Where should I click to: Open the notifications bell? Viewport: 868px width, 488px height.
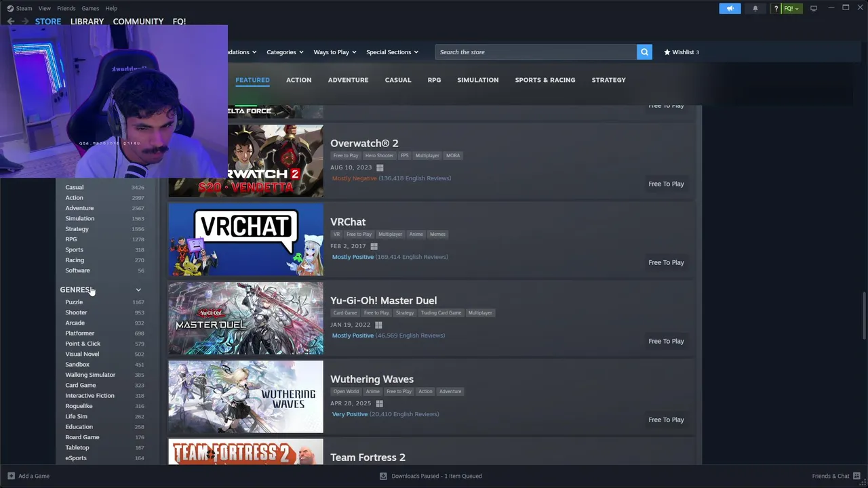[x=755, y=8]
